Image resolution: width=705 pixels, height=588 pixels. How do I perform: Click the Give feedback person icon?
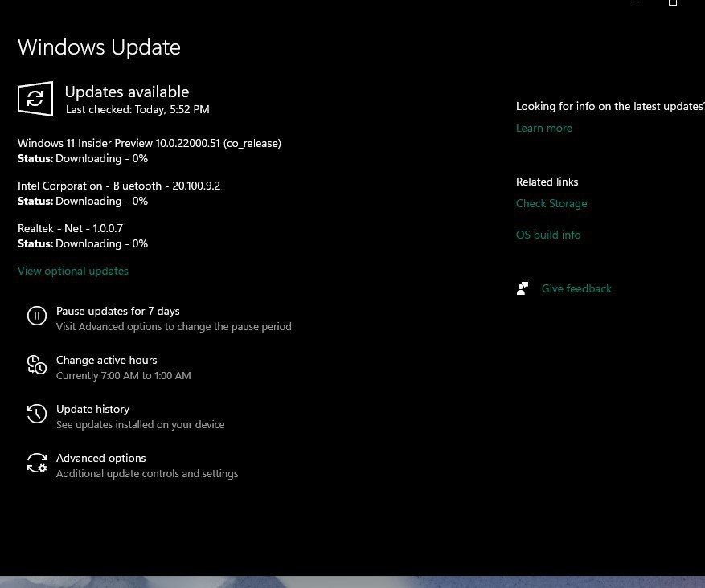pos(522,288)
